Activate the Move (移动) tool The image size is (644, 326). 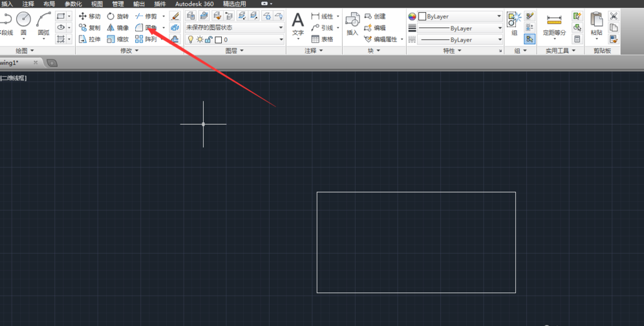click(x=89, y=16)
